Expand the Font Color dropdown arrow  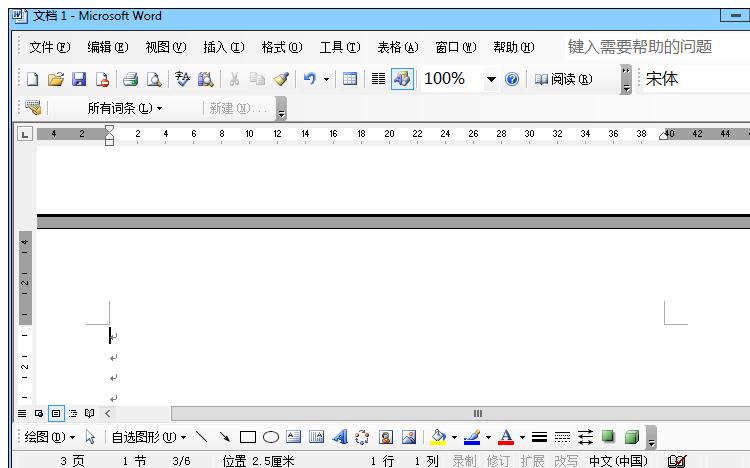click(522, 437)
